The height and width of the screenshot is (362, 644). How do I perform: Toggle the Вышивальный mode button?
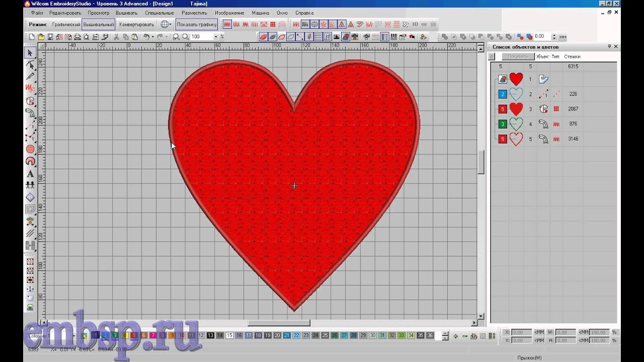coord(99,24)
